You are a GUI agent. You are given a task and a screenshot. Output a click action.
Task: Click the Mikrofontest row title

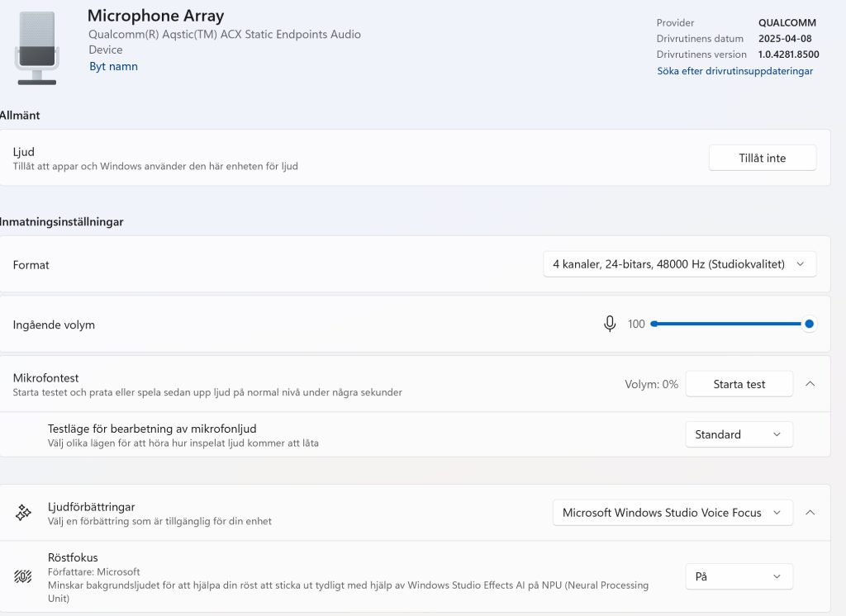point(45,378)
